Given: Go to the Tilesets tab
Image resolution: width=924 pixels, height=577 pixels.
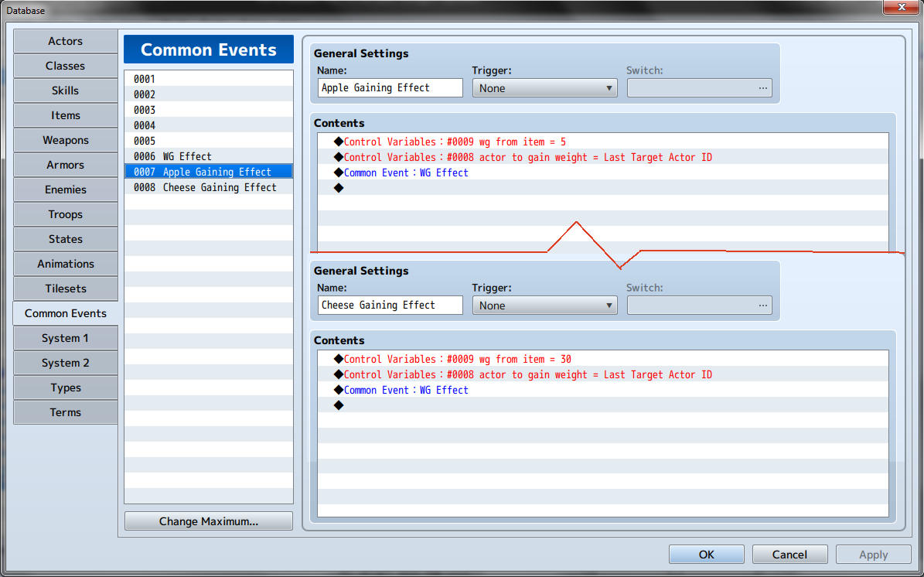Looking at the screenshot, I should [x=66, y=288].
